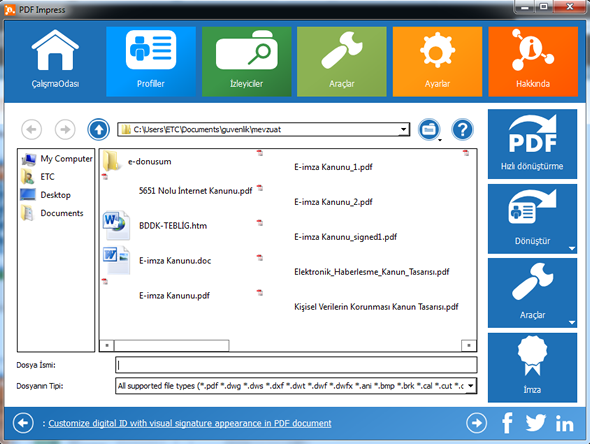Click the folder view options icon
590x444 pixels.
[429, 129]
